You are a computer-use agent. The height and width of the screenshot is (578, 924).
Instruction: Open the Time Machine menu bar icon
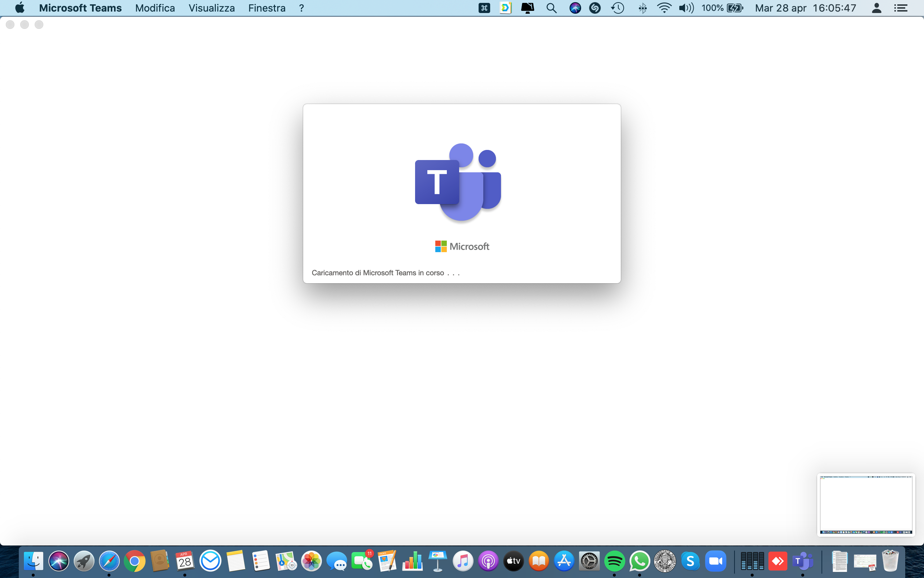(618, 8)
